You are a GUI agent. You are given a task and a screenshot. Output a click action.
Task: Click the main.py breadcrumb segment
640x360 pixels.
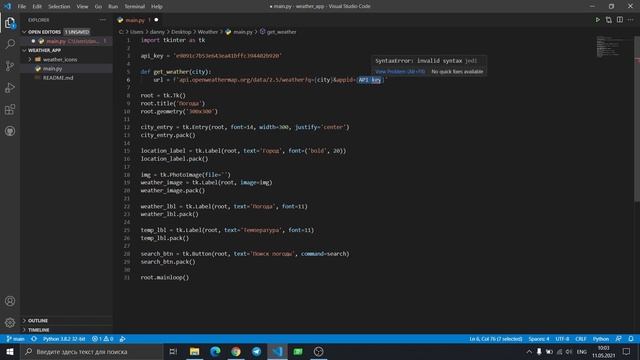tap(243, 32)
